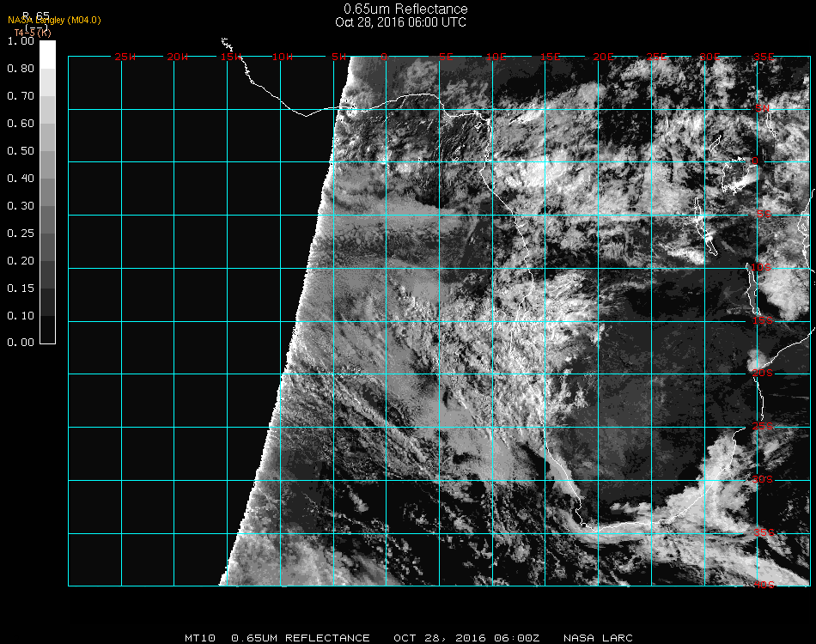Click the 35E longitude label
The image size is (816, 644).
pos(764,57)
